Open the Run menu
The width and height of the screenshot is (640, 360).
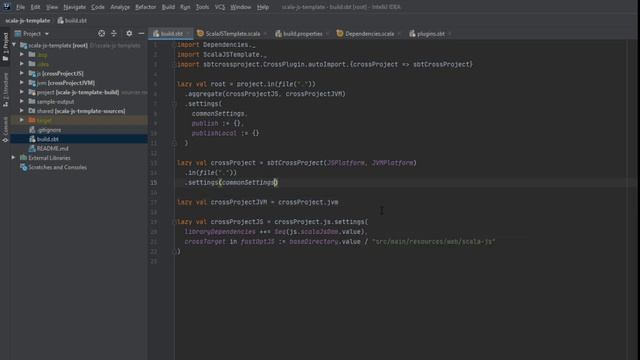tap(185, 7)
